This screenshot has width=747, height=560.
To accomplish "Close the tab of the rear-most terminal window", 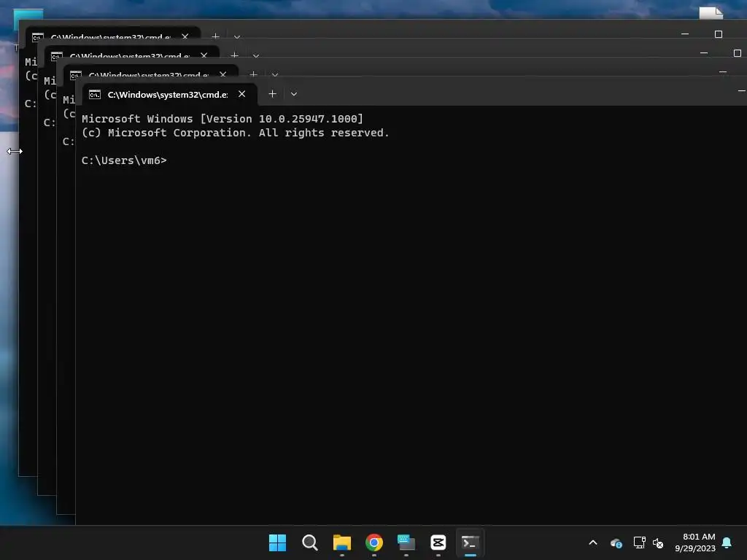I will pos(185,36).
